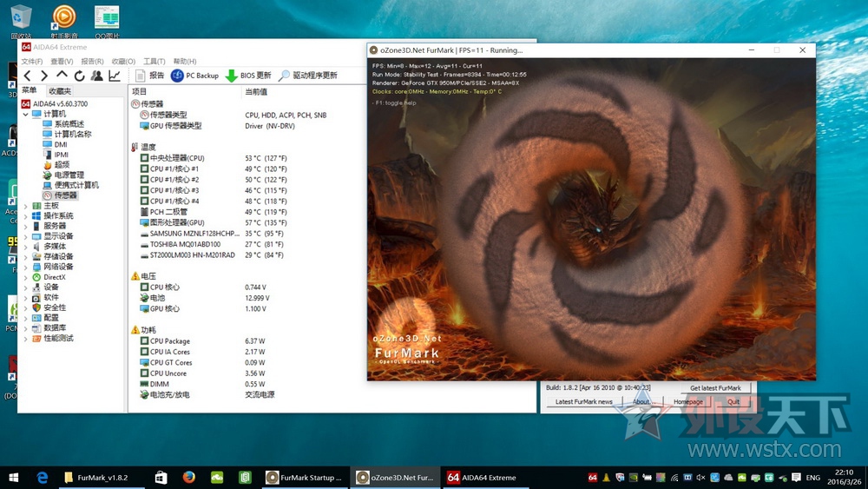Expand the 网络设备 tree node
The width and height of the screenshot is (868, 489).
point(25,267)
